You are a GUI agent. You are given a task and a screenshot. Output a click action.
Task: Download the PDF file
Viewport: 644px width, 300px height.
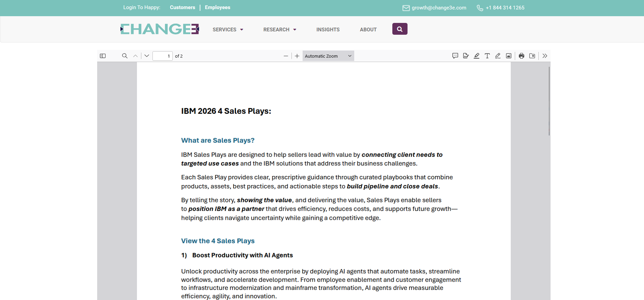pyautogui.click(x=532, y=56)
